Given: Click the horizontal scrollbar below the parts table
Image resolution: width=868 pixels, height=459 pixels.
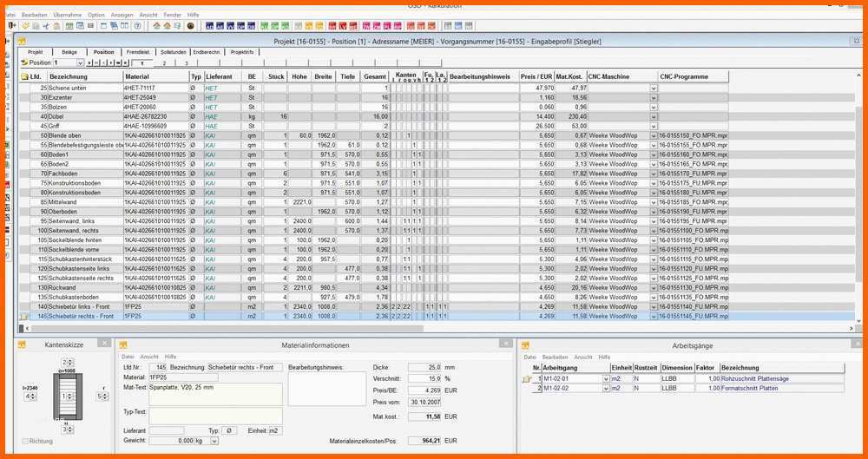Looking at the screenshot, I should pyautogui.click(x=437, y=328).
